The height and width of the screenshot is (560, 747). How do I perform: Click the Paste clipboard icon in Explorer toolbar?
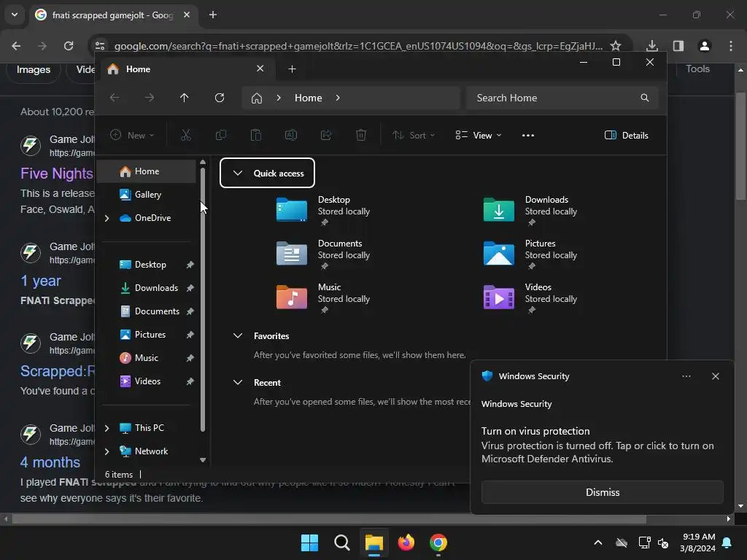[256, 135]
